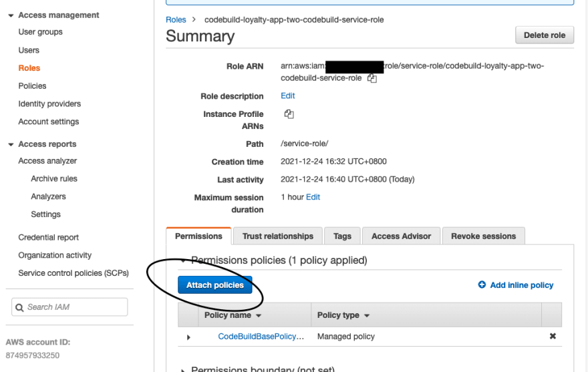Sort by the Policy name column arrow
588x372 pixels.
coord(259,316)
